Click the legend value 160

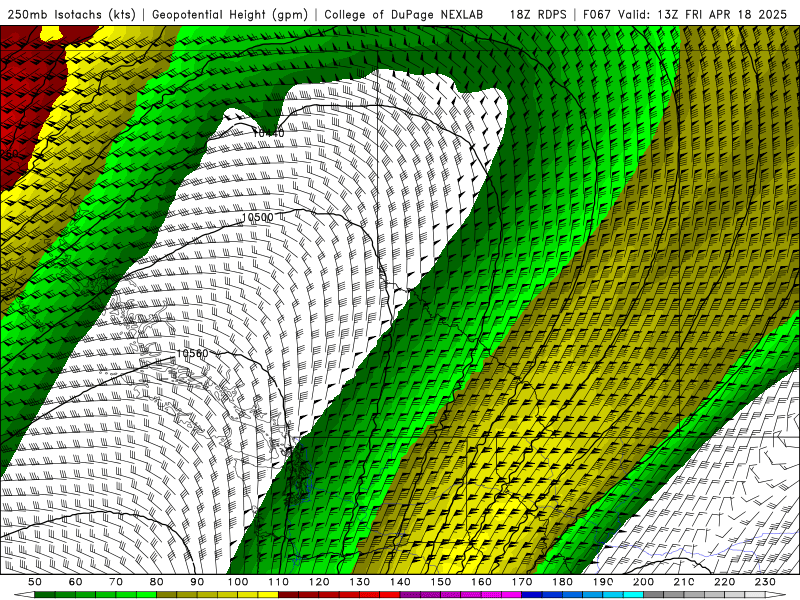pos(481,582)
